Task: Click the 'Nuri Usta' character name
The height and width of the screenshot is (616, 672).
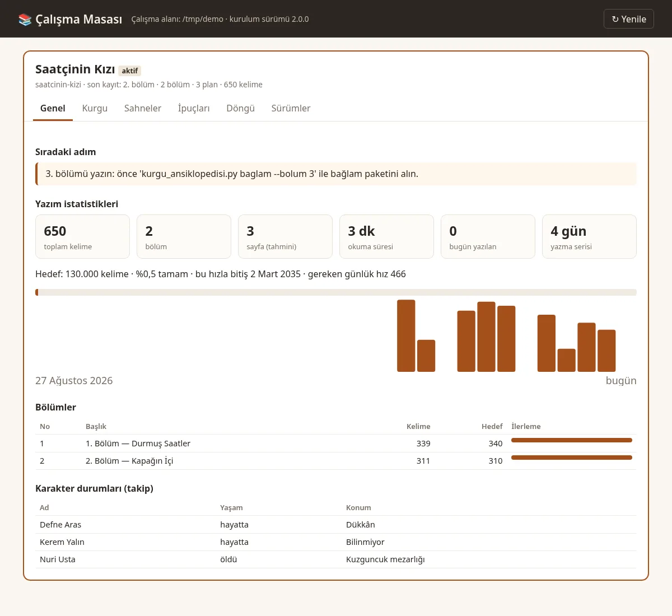Action: [58, 559]
